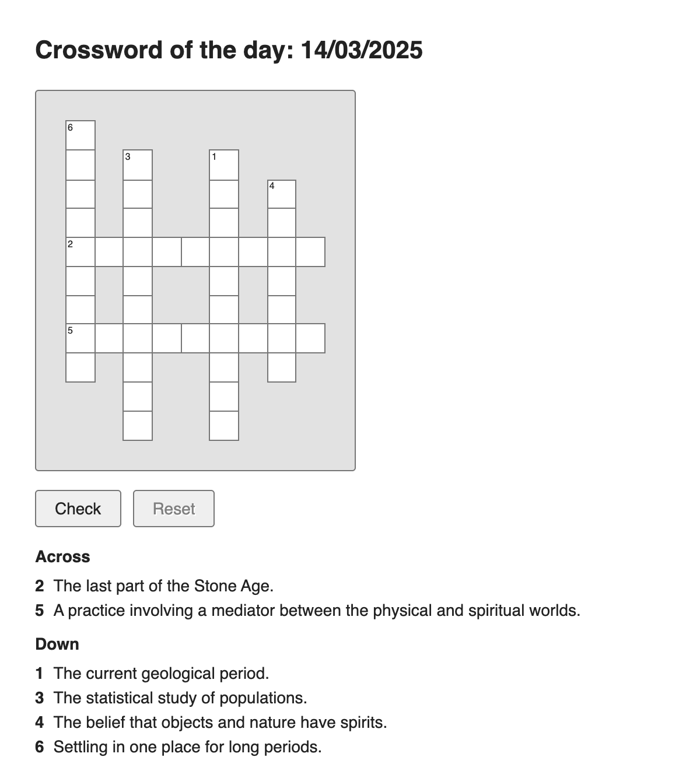Select the bottom cell of 3 Down
This screenshot has width=700, height=771.
pyautogui.click(x=138, y=426)
